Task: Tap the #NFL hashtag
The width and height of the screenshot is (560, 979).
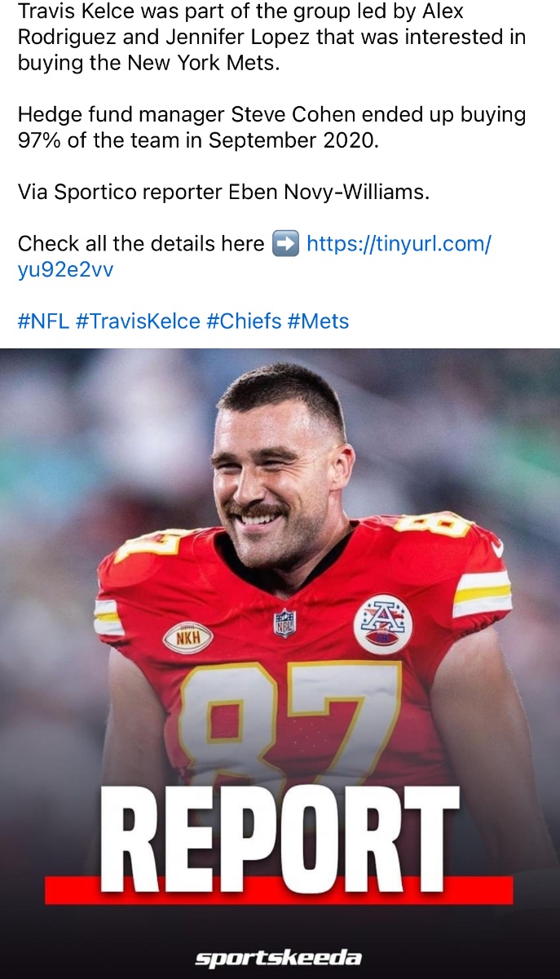Action: coord(43,321)
